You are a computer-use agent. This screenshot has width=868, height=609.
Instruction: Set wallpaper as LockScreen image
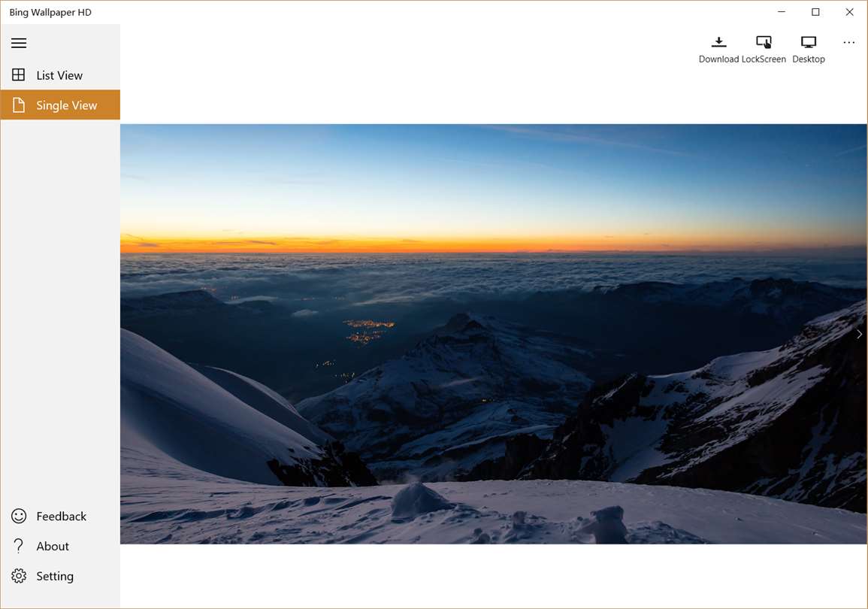(x=764, y=50)
